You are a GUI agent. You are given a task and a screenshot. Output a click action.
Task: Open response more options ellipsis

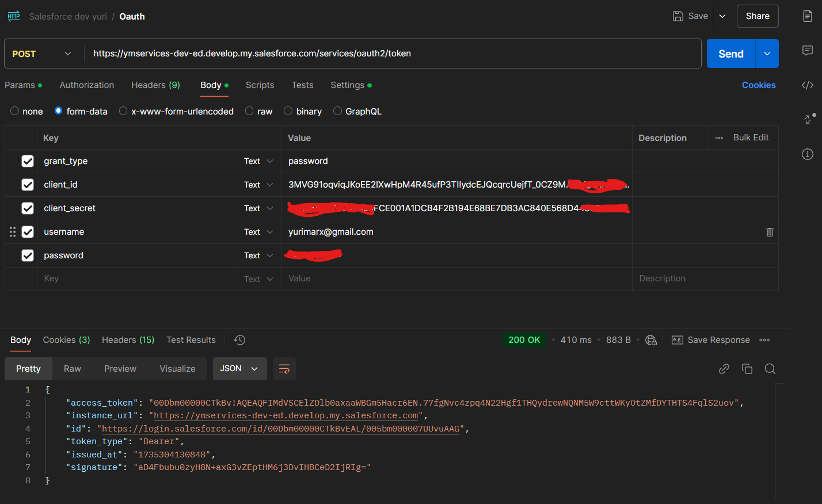(x=764, y=340)
